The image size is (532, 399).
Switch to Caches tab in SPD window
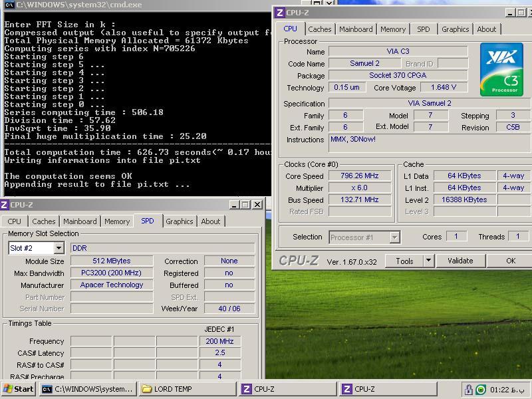[44, 221]
